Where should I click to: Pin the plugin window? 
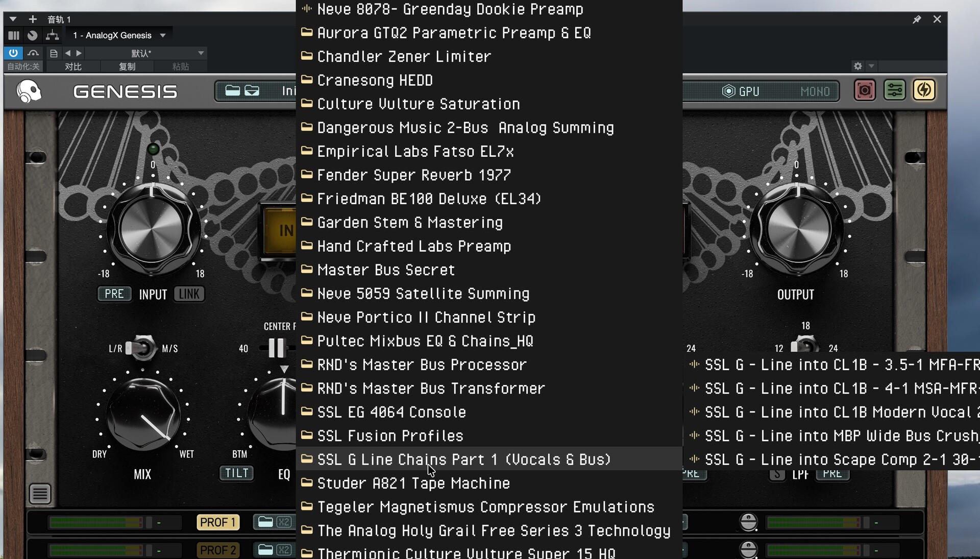pos(917,19)
